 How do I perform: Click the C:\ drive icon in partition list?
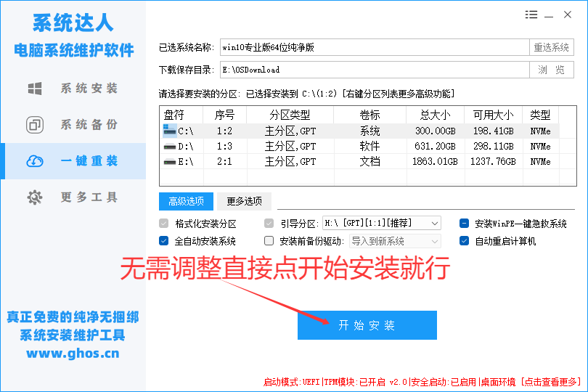(x=169, y=131)
